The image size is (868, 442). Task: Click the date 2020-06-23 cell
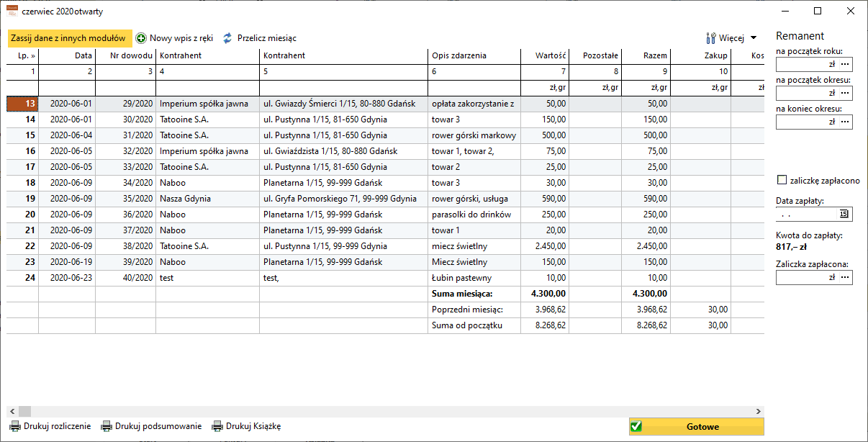tap(67, 278)
